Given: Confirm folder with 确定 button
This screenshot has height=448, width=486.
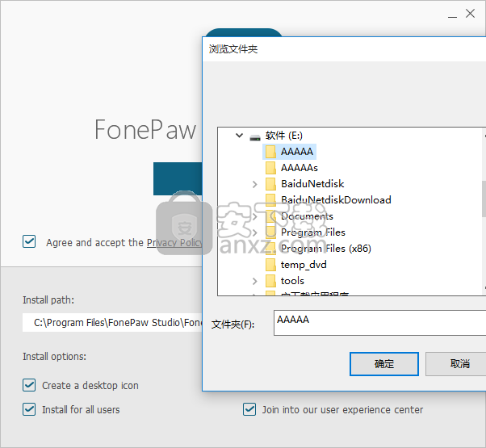Looking at the screenshot, I should [x=384, y=364].
